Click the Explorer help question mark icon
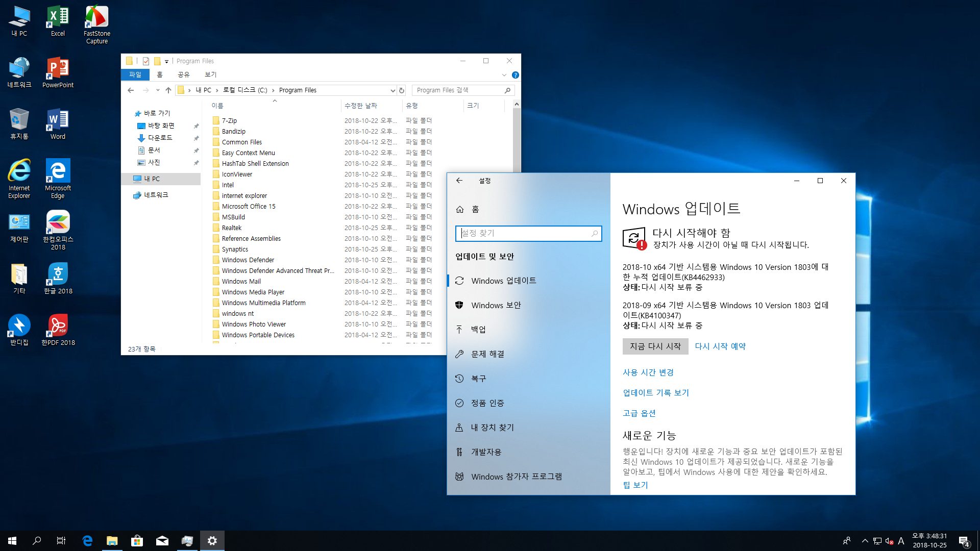 (x=516, y=75)
